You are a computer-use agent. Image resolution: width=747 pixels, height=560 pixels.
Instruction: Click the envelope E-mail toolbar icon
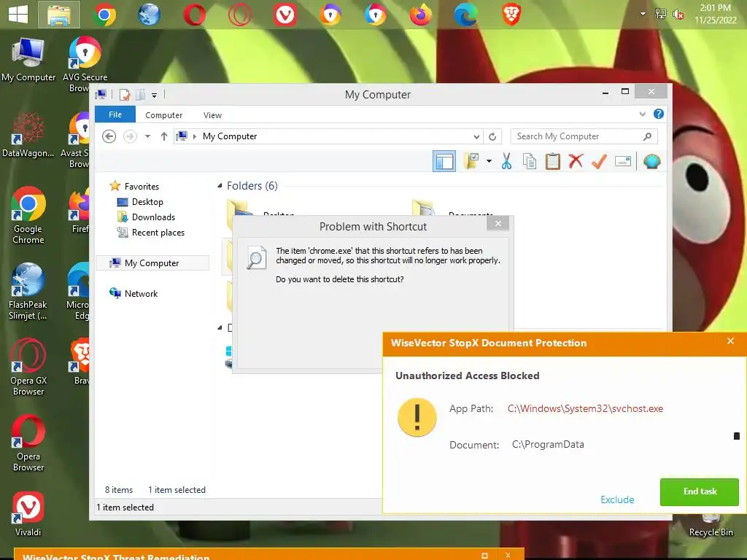(623, 161)
